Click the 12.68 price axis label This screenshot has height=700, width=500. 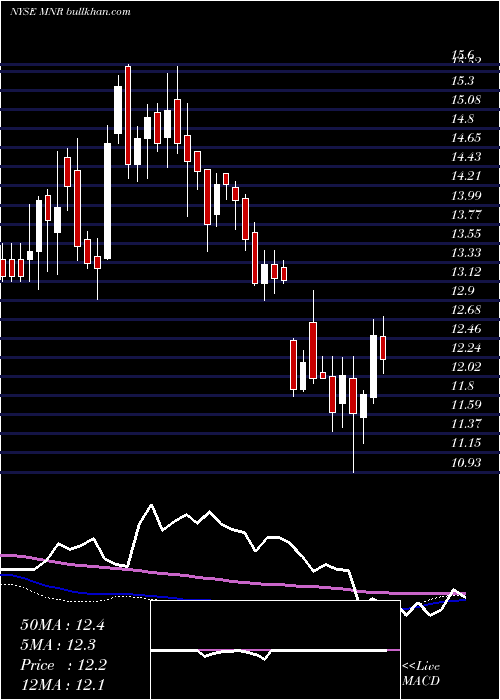pyautogui.click(x=466, y=310)
